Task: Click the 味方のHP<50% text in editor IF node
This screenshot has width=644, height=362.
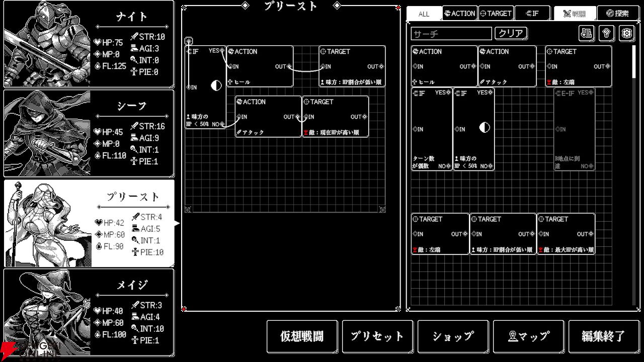Action: (x=198, y=121)
